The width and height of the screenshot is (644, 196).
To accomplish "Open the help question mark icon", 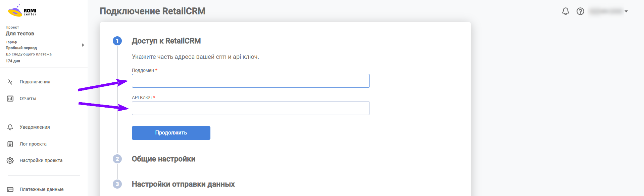I will [580, 11].
